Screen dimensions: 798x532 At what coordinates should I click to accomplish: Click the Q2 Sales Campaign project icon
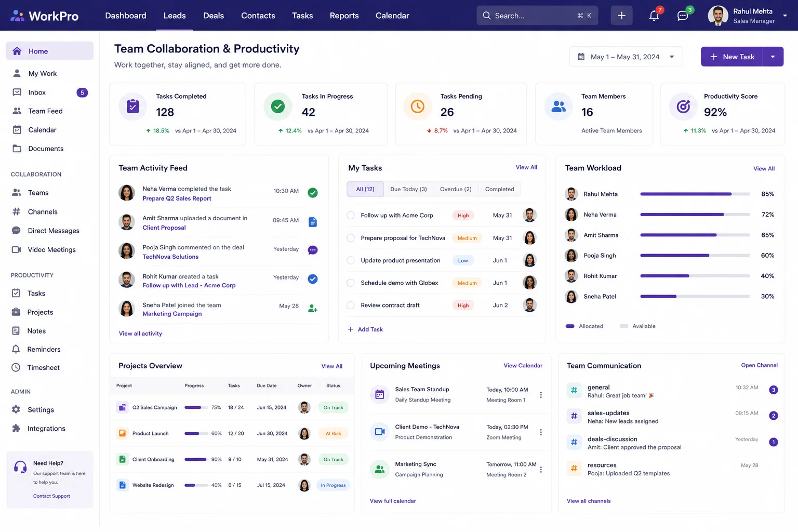click(122, 407)
